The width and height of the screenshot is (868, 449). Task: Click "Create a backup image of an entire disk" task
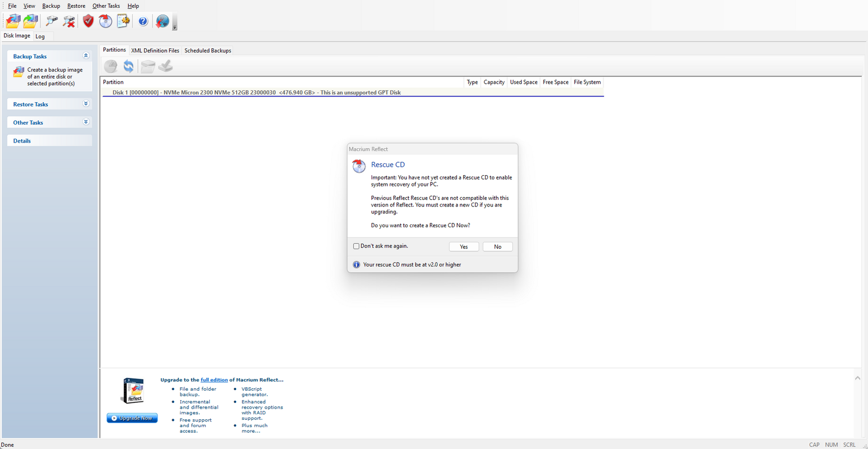(55, 77)
